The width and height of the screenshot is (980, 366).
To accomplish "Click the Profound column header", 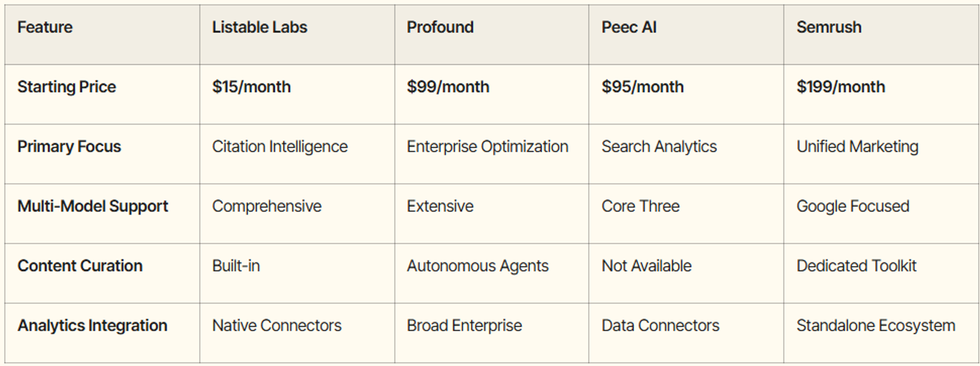I will point(440,28).
